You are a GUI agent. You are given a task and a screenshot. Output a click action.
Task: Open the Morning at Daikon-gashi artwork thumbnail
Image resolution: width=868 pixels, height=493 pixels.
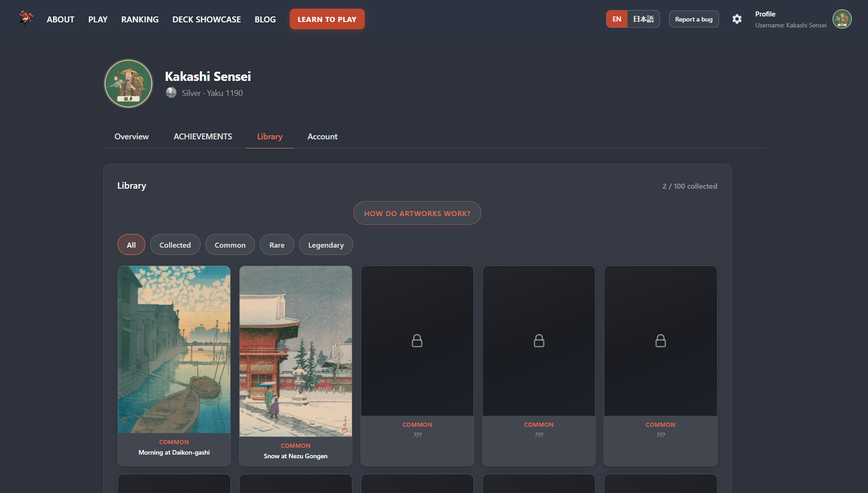click(174, 350)
